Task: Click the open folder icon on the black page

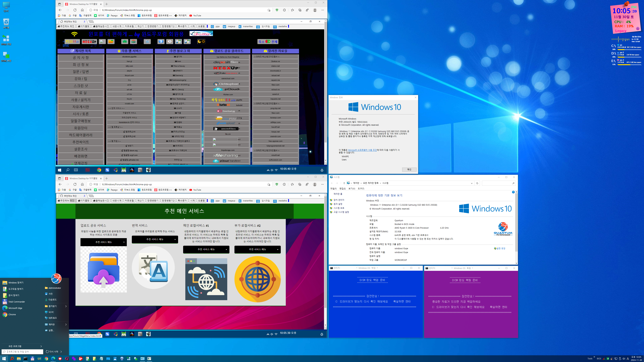Action: (x=111, y=41)
